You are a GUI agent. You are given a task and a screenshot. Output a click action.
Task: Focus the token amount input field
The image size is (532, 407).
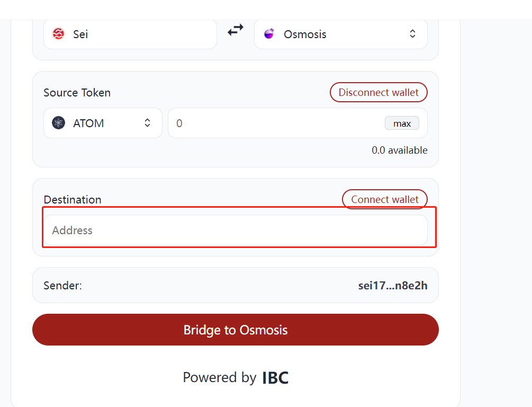click(298, 123)
